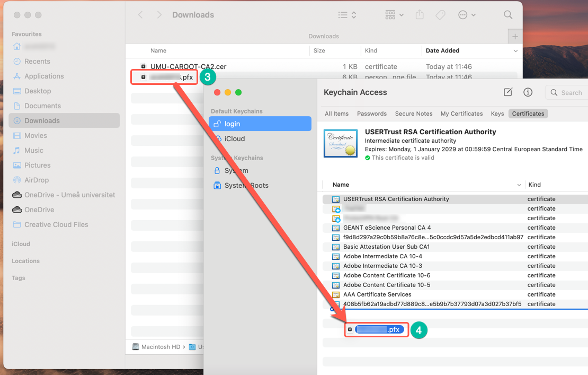
Task: Open Recents in the Finder sidebar
Action: tap(37, 61)
